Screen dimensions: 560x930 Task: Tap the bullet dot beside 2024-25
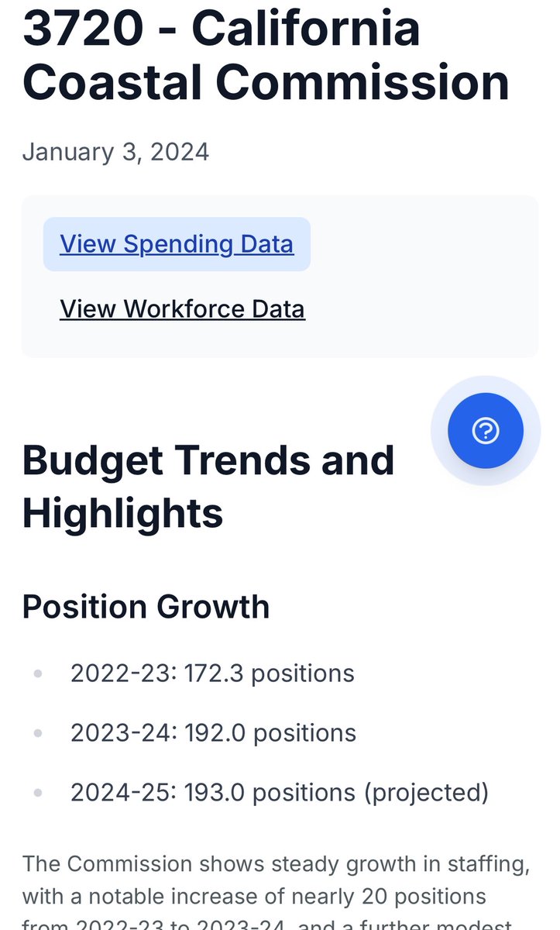[x=38, y=793]
